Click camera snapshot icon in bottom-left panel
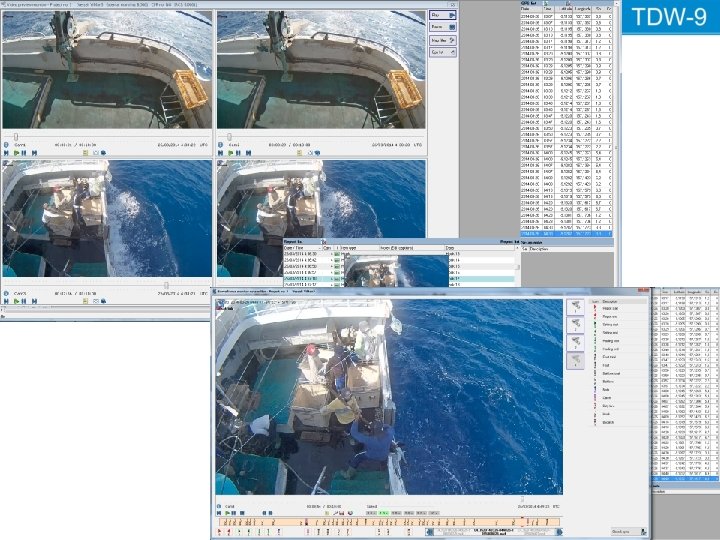 [x=103, y=301]
